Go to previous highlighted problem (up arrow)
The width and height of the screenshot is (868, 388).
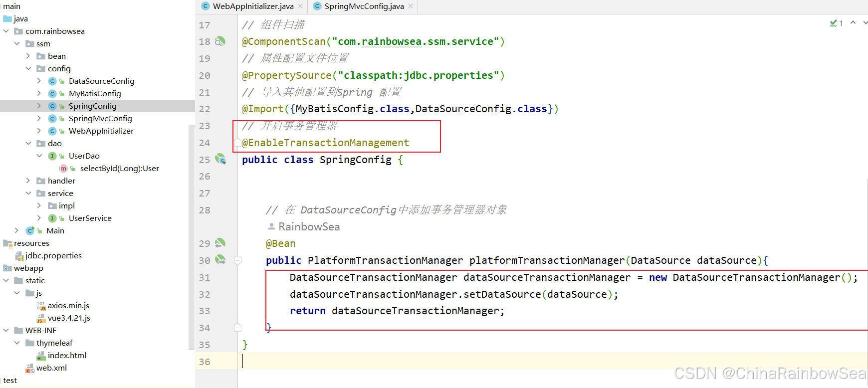[x=853, y=22]
